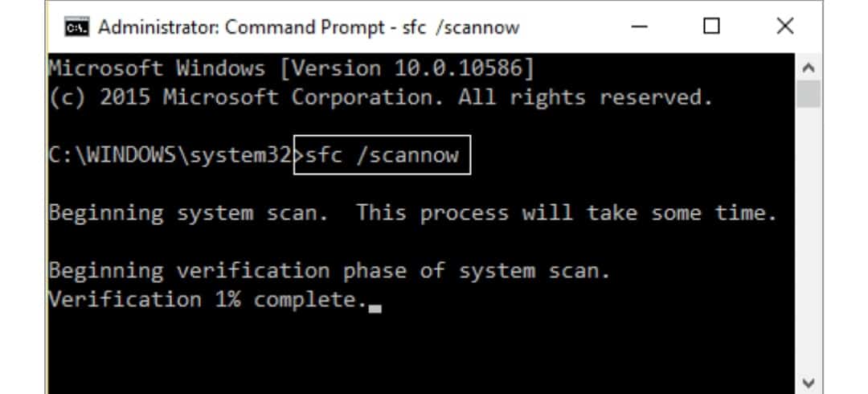This screenshot has width=868, height=394.
Task: Click the blinking text cursor
Action: coord(375,309)
